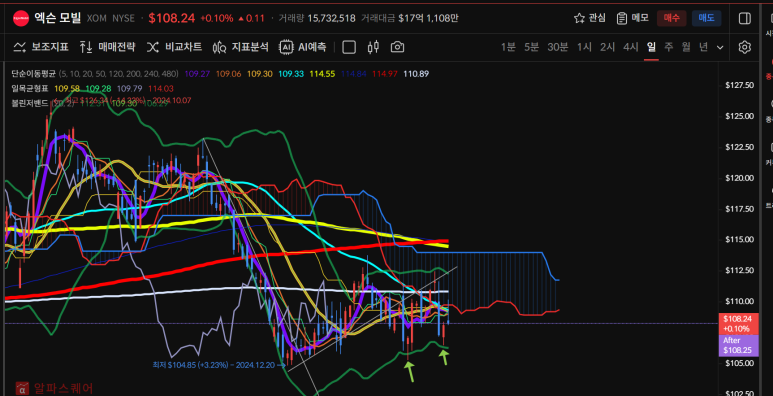Click the 볼린저밴드 indicator label
The height and width of the screenshot is (396, 773).
[30, 104]
